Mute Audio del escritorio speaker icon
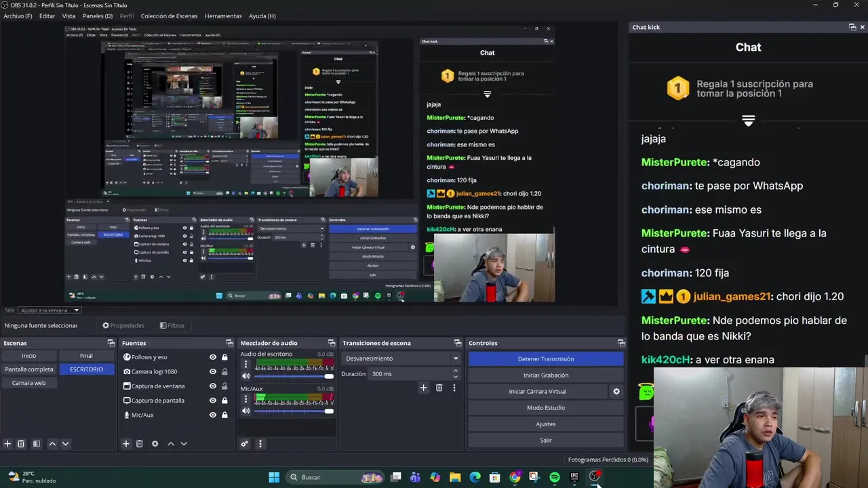The image size is (868, 488). pyautogui.click(x=245, y=376)
